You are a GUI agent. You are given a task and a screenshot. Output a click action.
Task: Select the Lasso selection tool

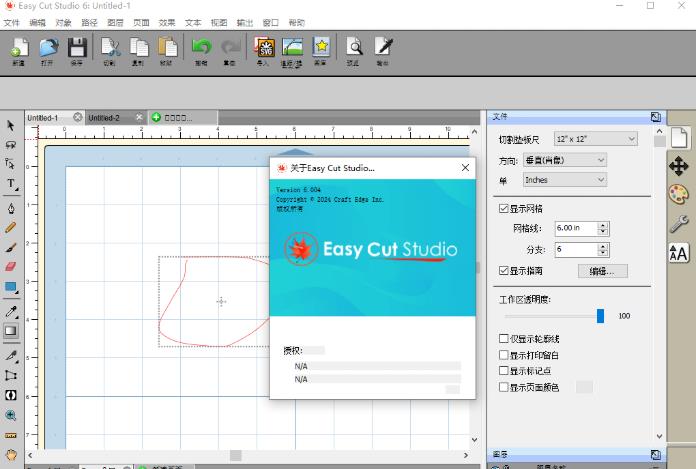pyautogui.click(x=11, y=145)
